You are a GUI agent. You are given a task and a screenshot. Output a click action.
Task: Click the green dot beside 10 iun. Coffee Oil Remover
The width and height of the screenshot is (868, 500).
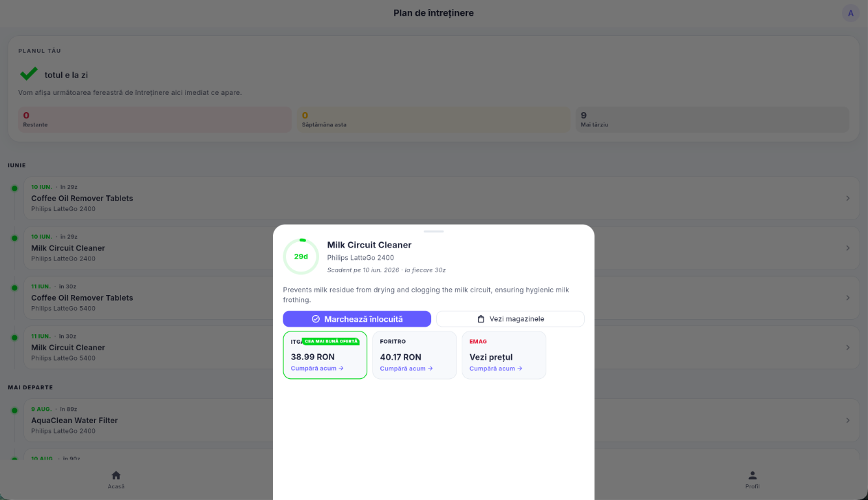(14, 188)
